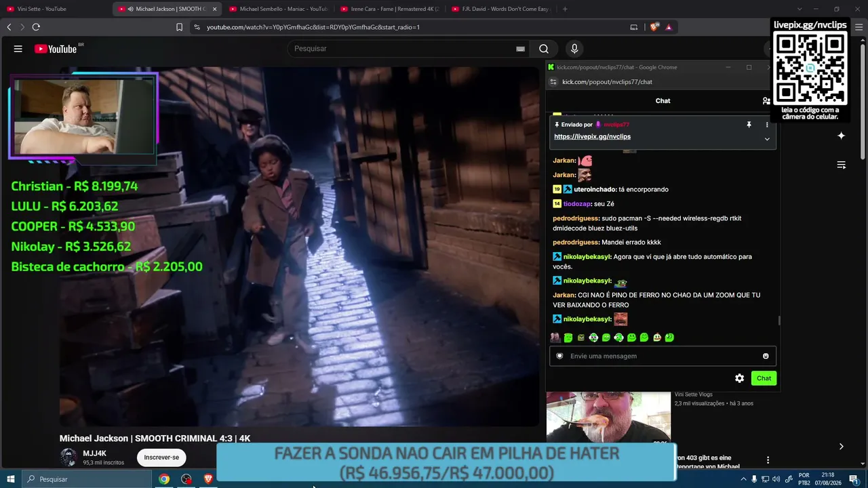Click the MJJ4K channel avatar
The image size is (868, 488).
68,457
